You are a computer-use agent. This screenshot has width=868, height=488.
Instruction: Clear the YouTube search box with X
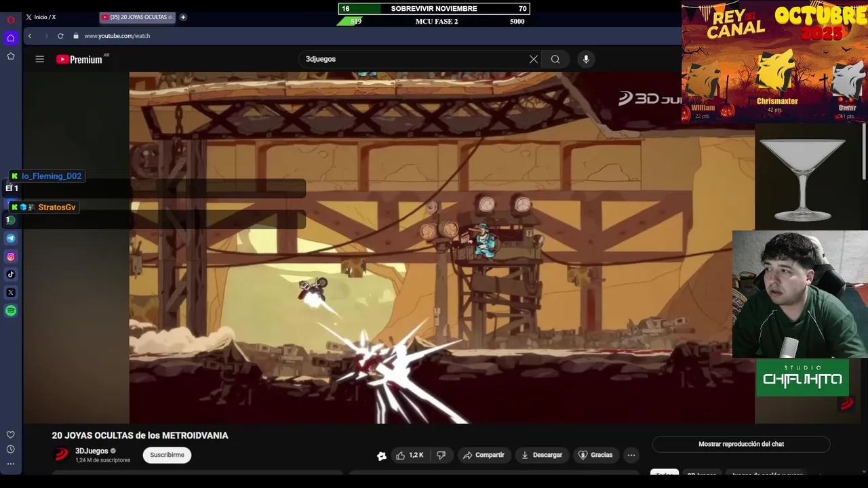[x=534, y=59]
